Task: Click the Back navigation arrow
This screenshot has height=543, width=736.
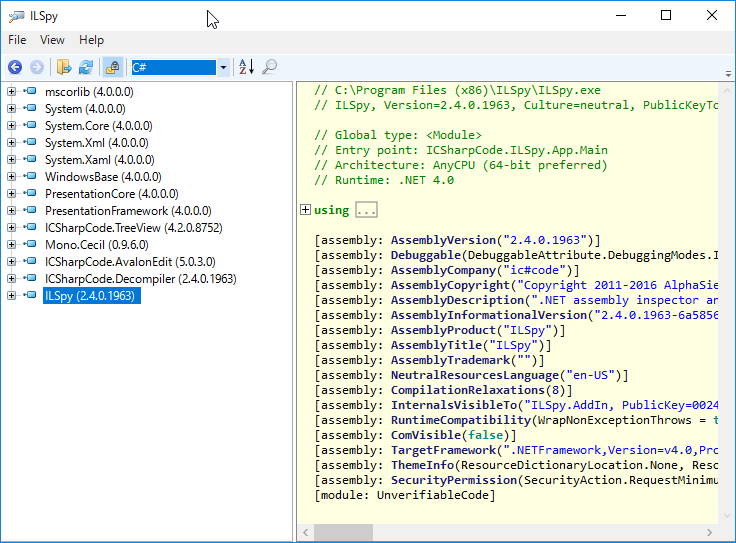Action: coord(15,67)
